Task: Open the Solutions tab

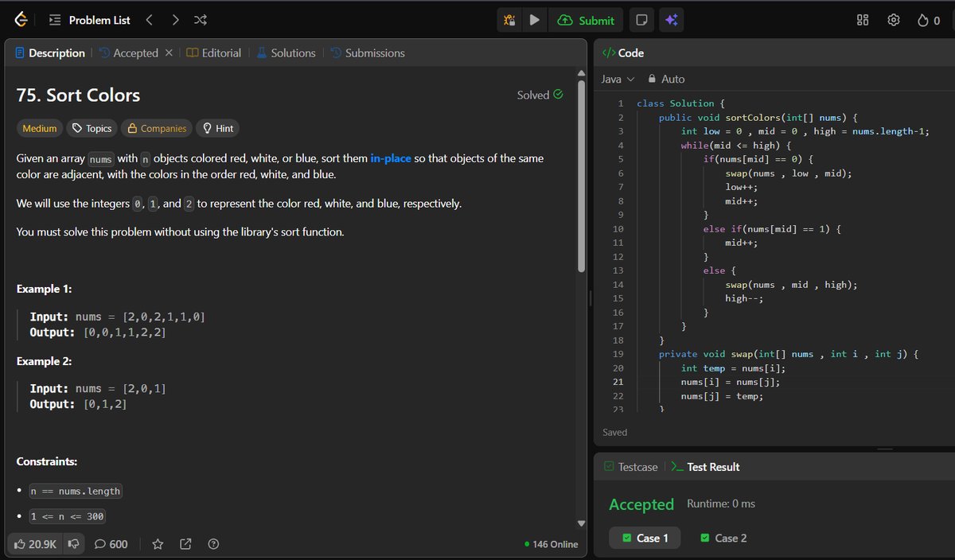Action: tap(286, 52)
